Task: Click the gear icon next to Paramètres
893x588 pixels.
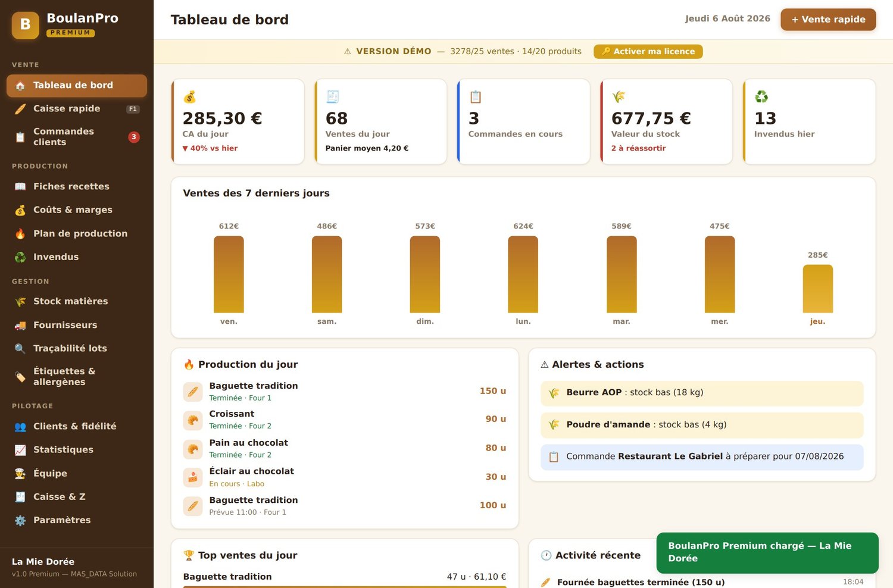Action: click(20, 520)
